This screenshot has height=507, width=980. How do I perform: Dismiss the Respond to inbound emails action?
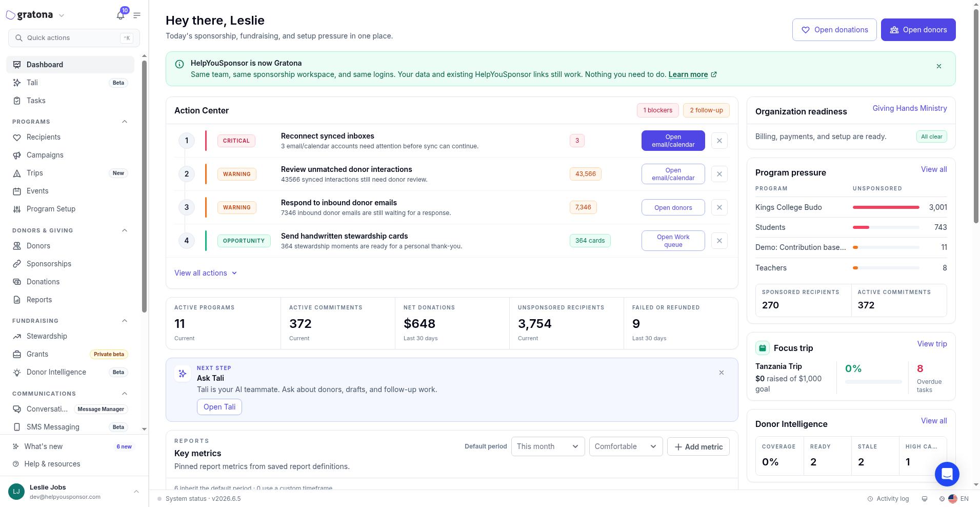click(x=719, y=207)
